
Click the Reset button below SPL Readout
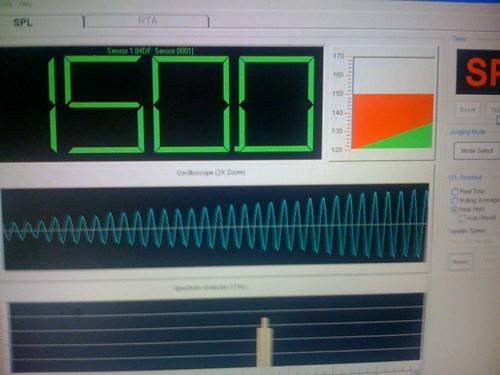pyautogui.click(x=461, y=262)
